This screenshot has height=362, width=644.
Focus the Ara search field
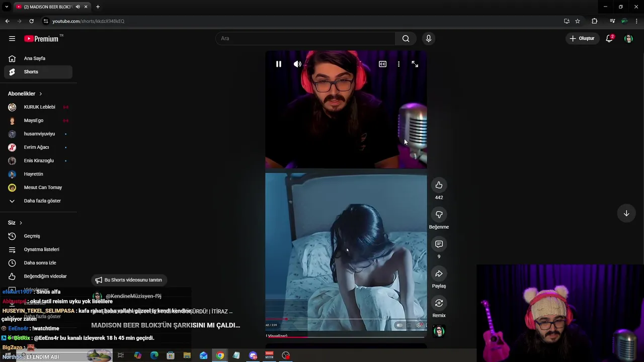pos(306,39)
